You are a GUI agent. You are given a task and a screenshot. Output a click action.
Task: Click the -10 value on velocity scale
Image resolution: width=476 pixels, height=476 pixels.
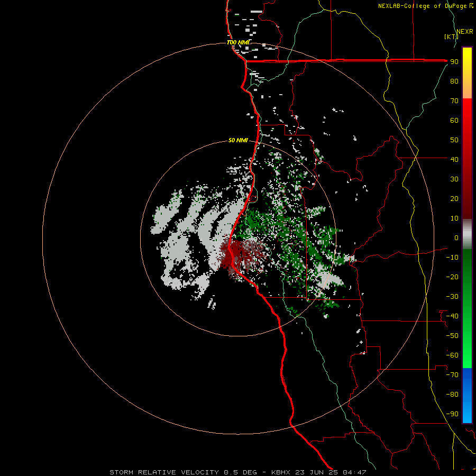click(x=452, y=258)
